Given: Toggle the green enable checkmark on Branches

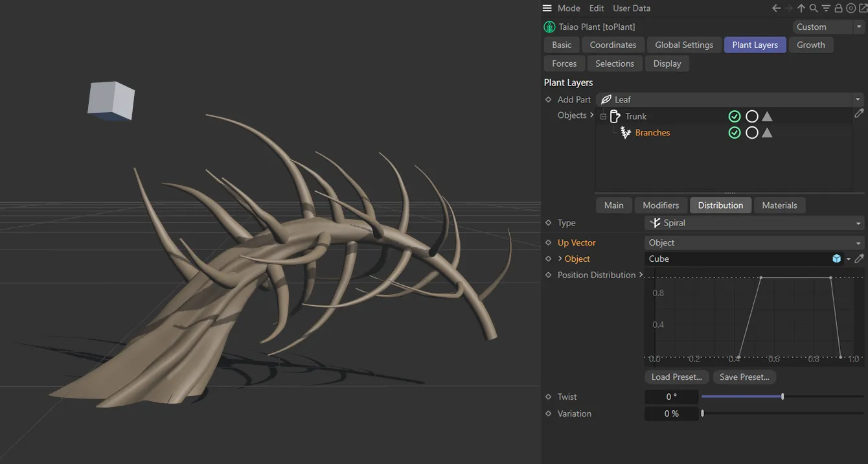Looking at the screenshot, I should (735, 132).
